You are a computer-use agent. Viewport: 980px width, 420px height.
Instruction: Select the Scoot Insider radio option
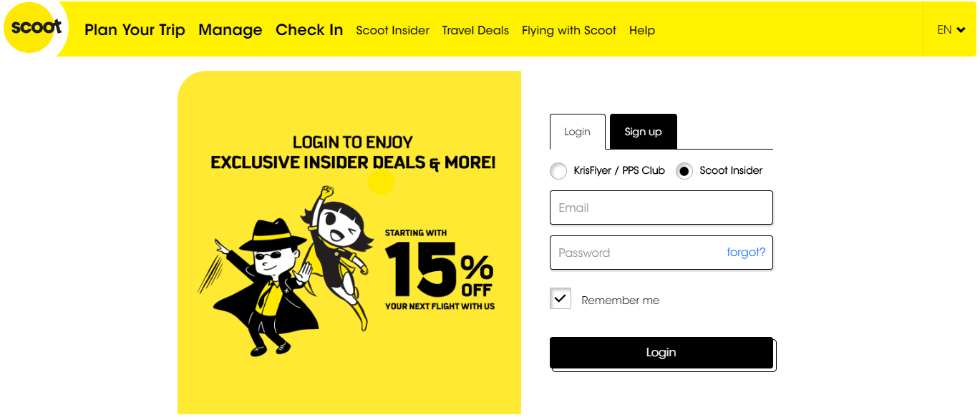684,171
